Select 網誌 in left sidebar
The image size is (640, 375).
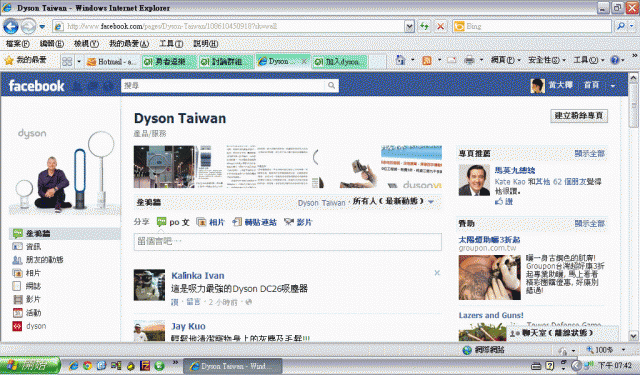27,286
